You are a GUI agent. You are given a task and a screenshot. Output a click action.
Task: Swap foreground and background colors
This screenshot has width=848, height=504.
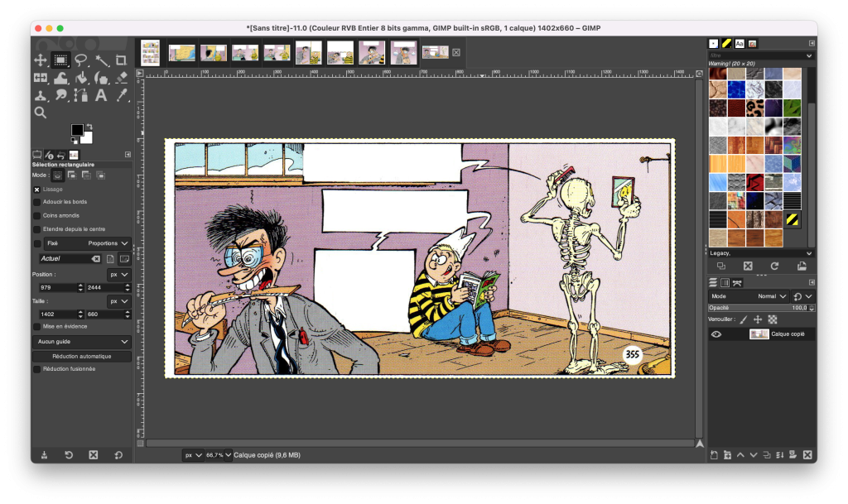pyautogui.click(x=89, y=127)
